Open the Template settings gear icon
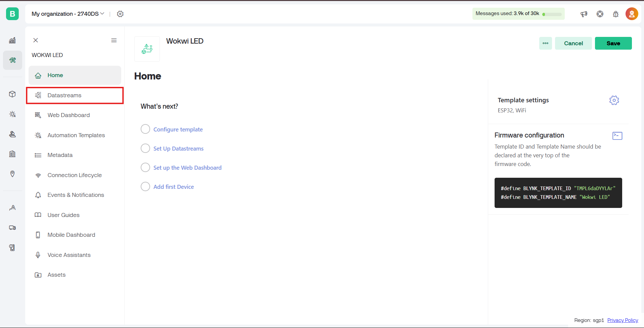644x328 pixels. pyautogui.click(x=614, y=100)
